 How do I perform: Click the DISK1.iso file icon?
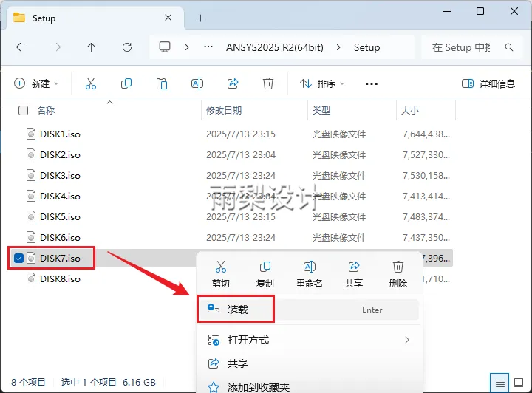(x=31, y=134)
